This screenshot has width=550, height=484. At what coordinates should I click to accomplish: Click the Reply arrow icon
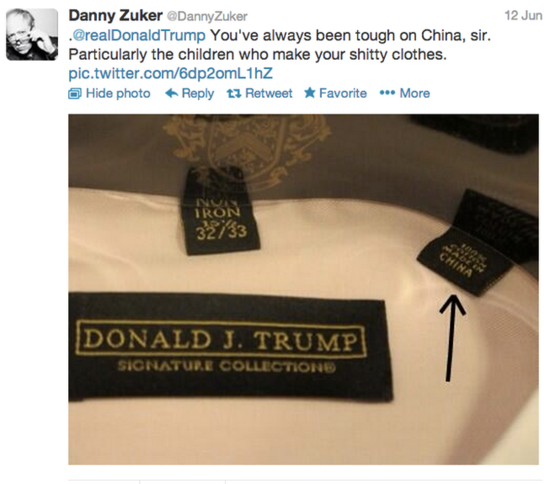[171, 93]
